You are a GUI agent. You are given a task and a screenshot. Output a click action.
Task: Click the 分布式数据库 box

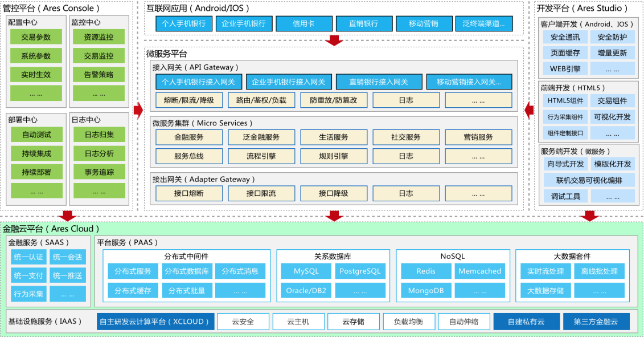point(187,271)
